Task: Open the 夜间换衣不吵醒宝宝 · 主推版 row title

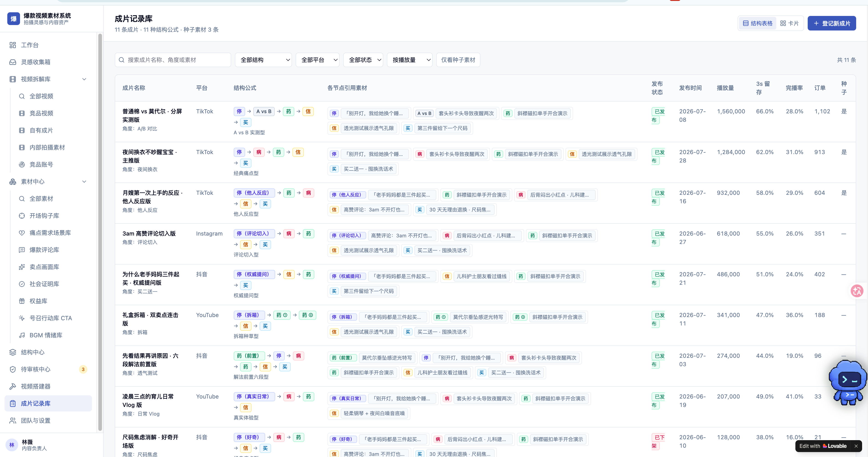Action: coord(150,156)
